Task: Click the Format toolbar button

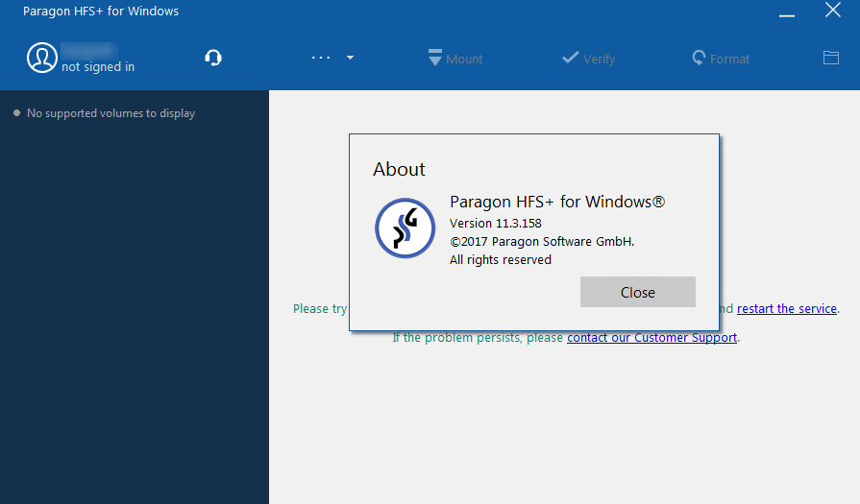Action: coord(721,58)
